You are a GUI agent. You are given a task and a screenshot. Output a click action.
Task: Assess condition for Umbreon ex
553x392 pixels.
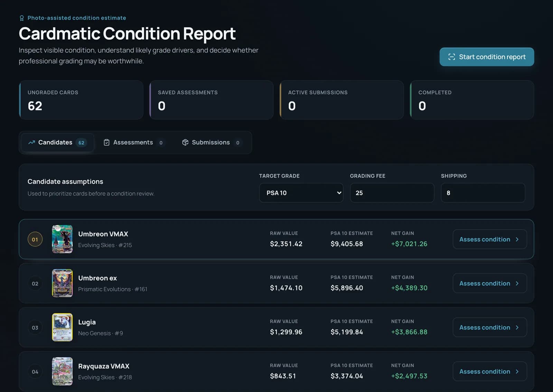pos(490,283)
